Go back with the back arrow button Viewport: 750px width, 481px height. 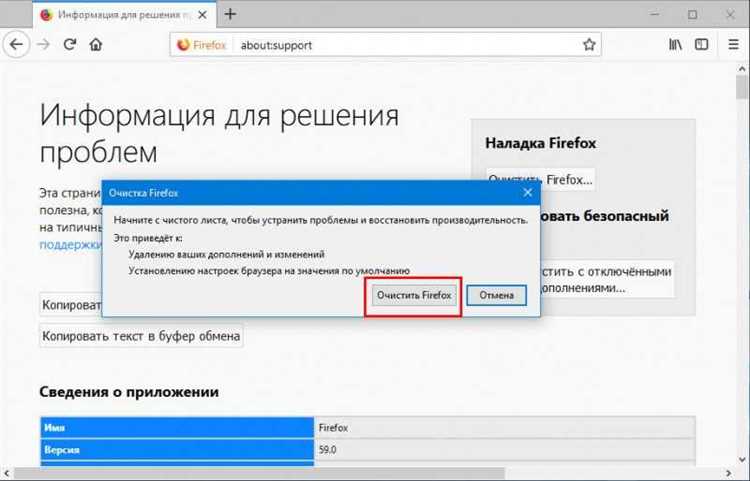click(16, 45)
